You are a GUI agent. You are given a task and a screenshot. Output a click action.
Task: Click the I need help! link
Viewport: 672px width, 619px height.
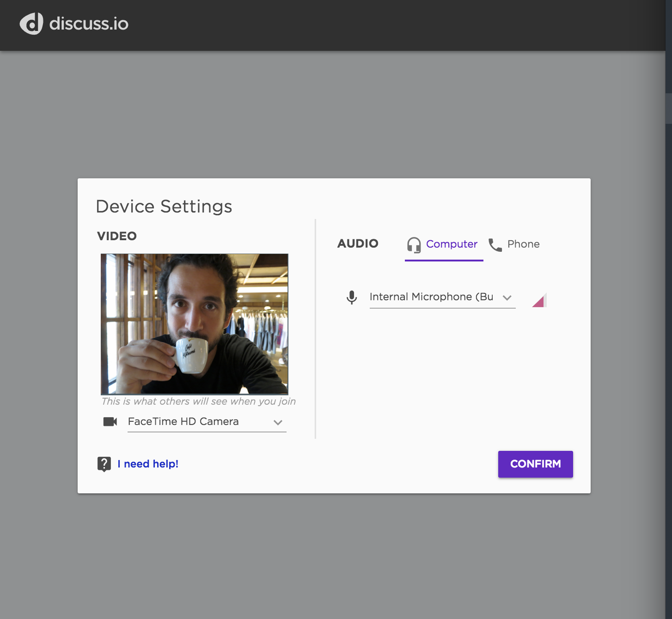tap(147, 464)
